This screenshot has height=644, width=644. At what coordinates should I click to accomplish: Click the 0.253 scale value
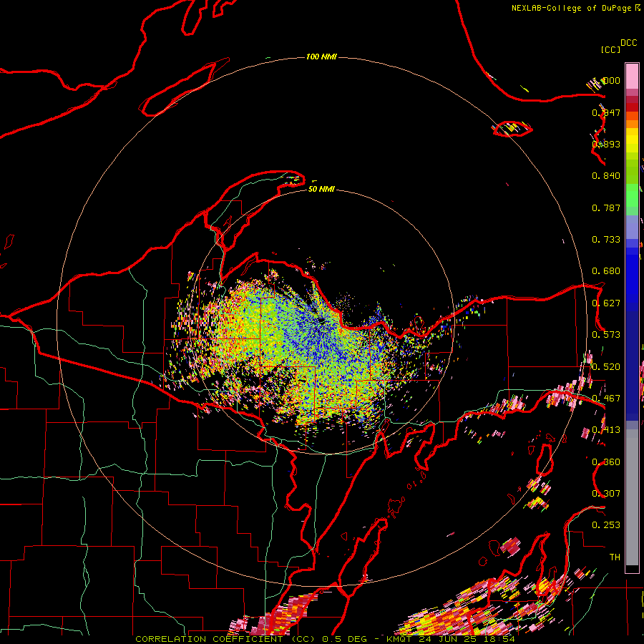point(606,525)
